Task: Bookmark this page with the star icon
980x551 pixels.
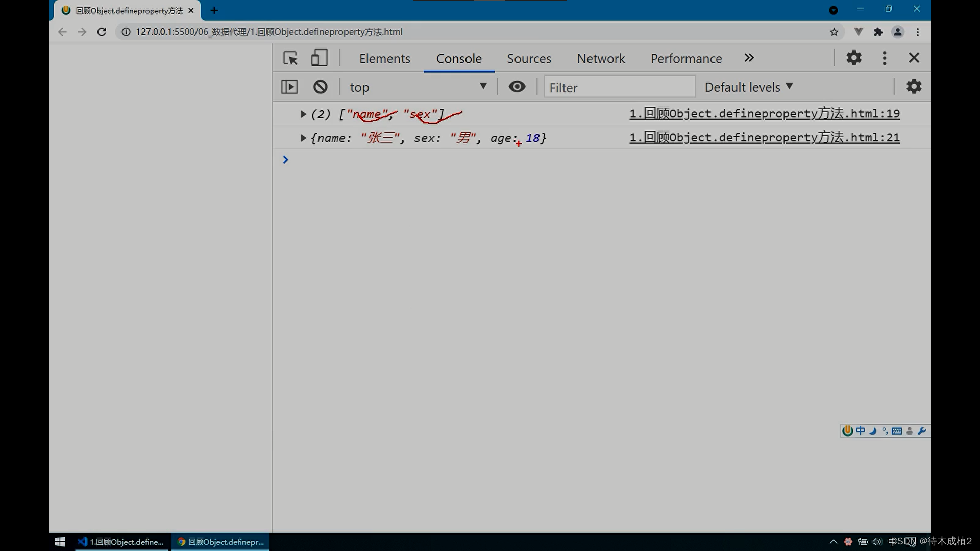Action: pyautogui.click(x=834, y=32)
